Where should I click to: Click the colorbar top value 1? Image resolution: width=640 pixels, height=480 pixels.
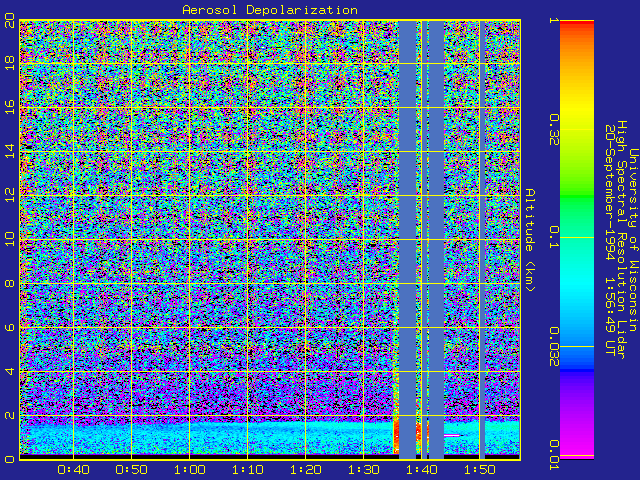553,20
